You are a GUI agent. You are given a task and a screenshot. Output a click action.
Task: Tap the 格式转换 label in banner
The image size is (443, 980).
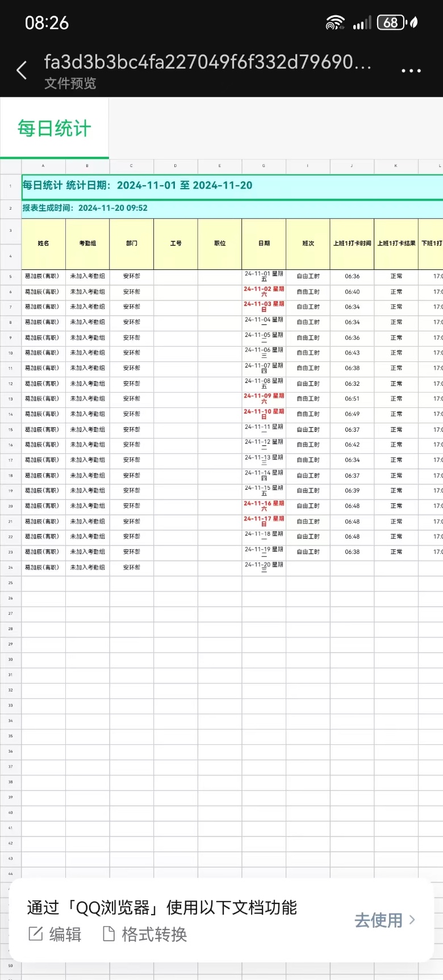click(154, 934)
